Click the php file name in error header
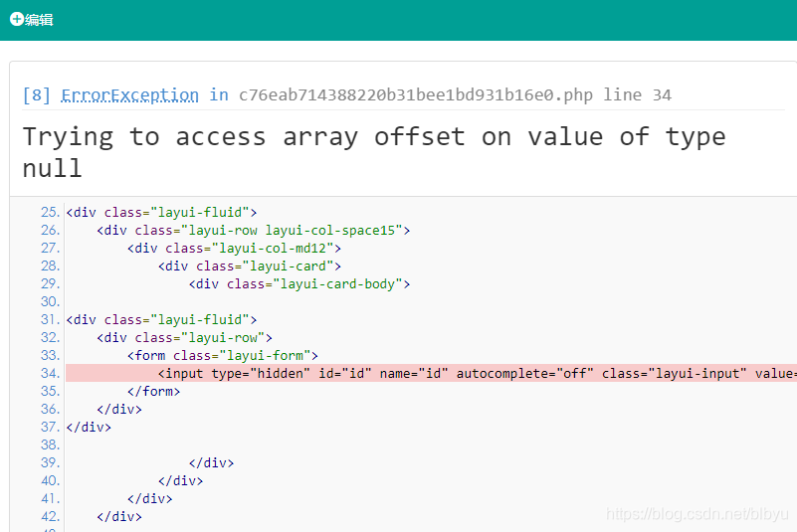797x532 pixels. (x=415, y=95)
